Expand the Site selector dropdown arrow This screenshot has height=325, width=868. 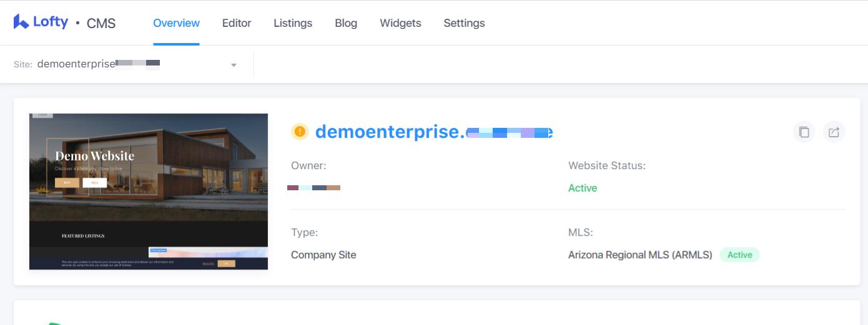[234, 65]
